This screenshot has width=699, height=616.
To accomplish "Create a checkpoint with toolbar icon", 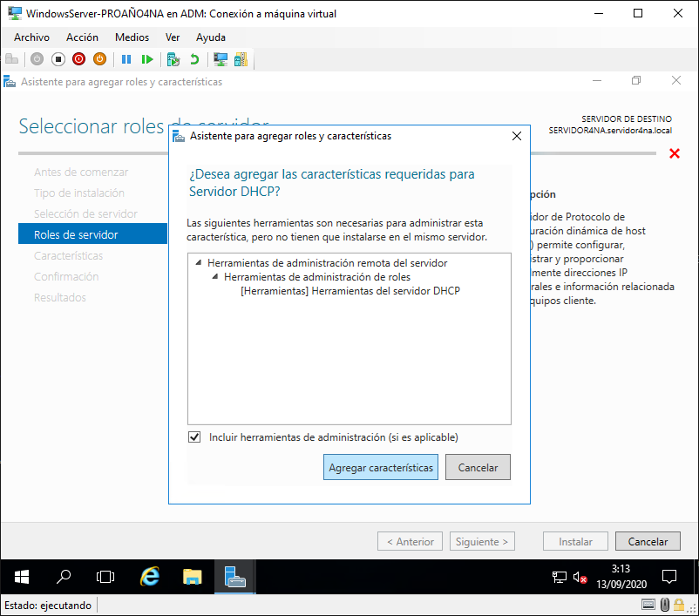I will click(x=173, y=59).
